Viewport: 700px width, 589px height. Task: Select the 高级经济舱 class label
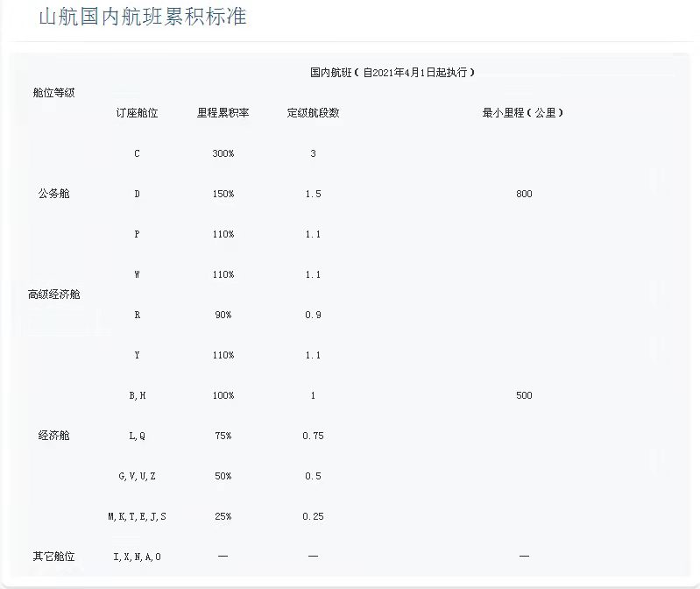(53, 294)
